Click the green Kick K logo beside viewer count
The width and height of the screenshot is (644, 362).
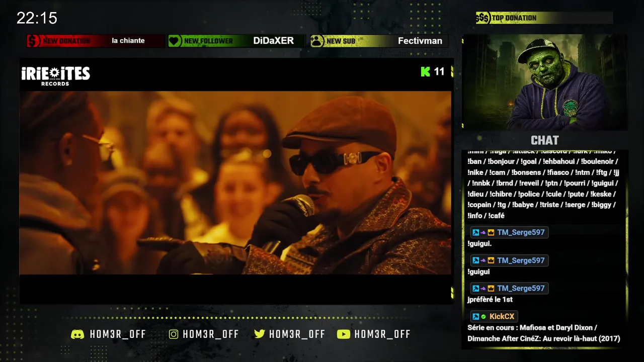pos(426,72)
